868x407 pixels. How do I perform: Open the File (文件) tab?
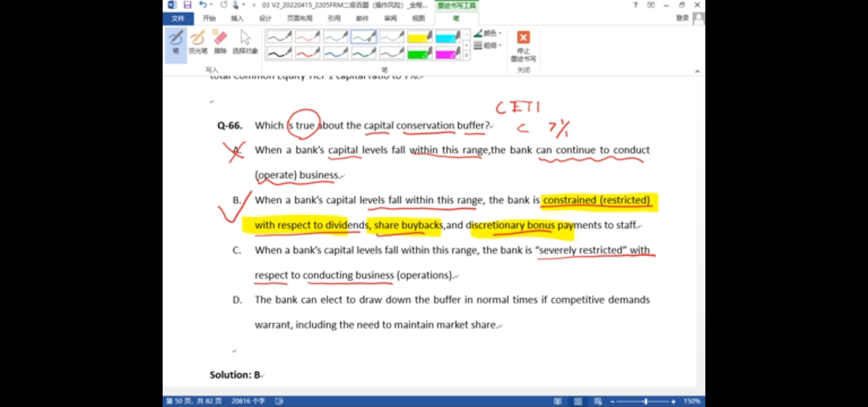click(x=178, y=18)
